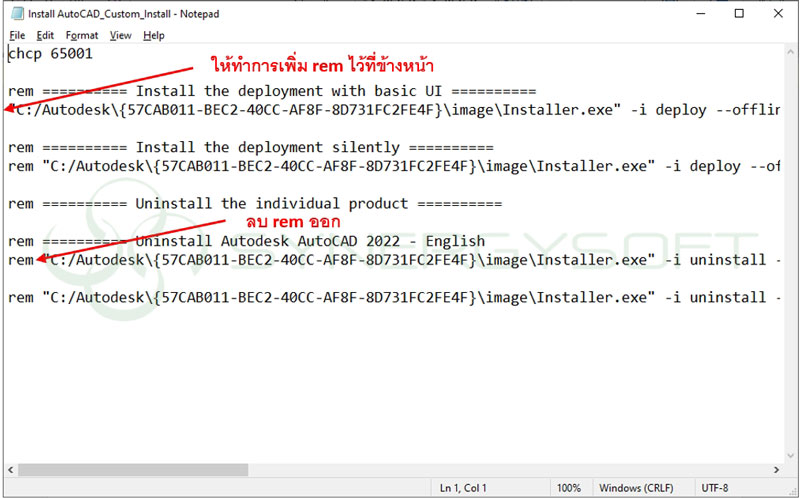This screenshot has width=800, height=498.
Task: Click the horizontal scrollbar thumb
Action: (133, 469)
